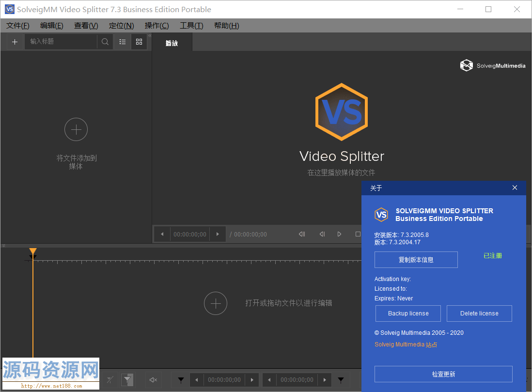Collapse timeline panel with small double-chevron
This screenshot has width=532, height=392.
tap(3, 245)
